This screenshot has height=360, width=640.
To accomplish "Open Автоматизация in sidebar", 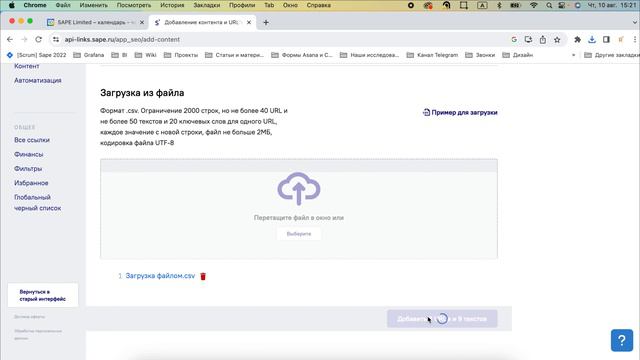I will [38, 80].
